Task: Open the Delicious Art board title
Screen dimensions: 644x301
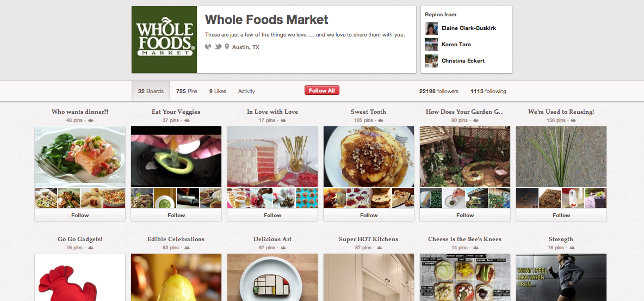Action: pos(273,239)
